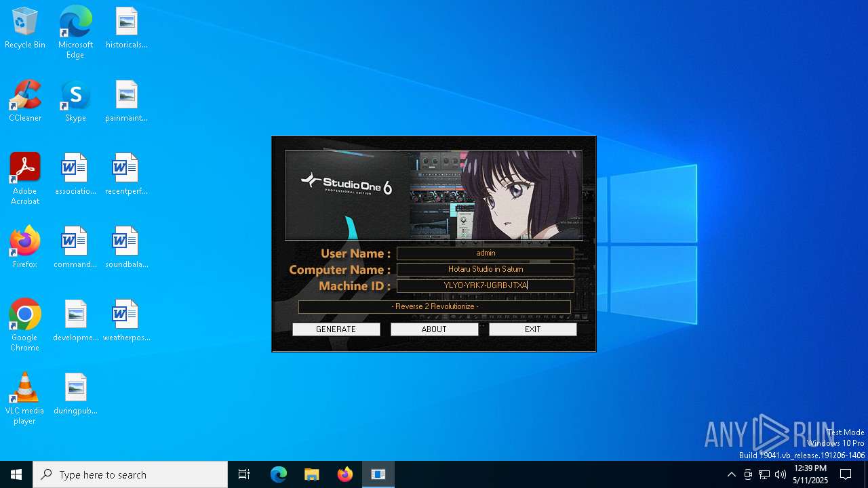Image resolution: width=868 pixels, height=488 pixels.
Task: Open the taskbar clock and date
Action: (x=810, y=474)
